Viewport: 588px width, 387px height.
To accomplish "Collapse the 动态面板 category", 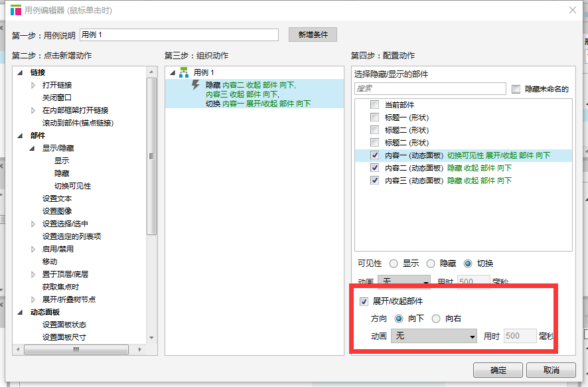I will (21, 312).
